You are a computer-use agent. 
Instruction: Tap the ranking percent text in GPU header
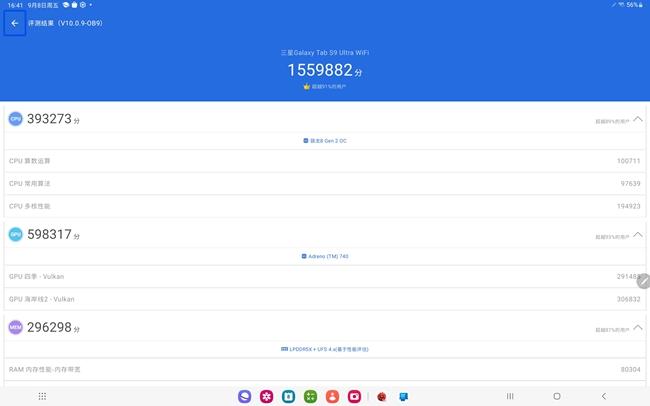pos(612,237)
